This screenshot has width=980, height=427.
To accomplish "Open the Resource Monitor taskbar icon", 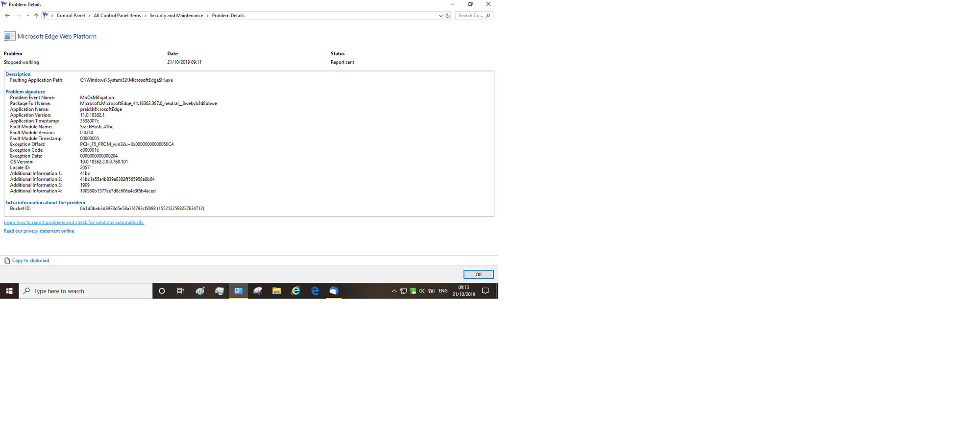I will (219, 291).
